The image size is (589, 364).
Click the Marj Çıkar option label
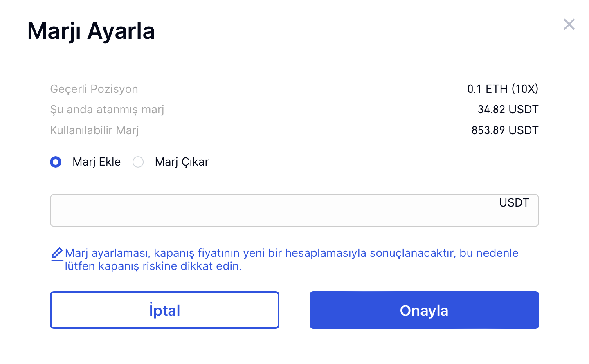(182, 162)
